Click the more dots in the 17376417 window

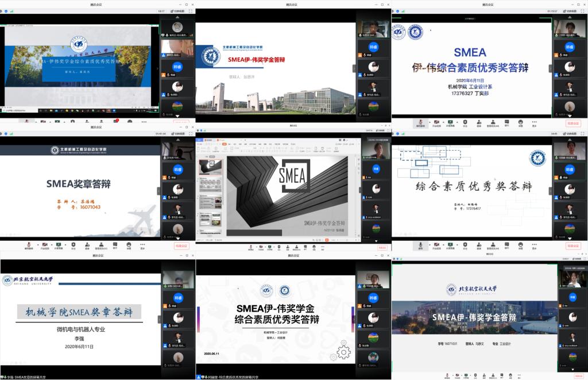pyautogui.click(x=534, y=245)
